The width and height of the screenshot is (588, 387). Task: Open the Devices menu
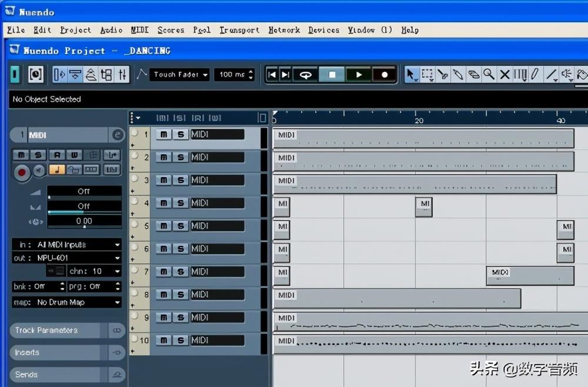point(323,30)
